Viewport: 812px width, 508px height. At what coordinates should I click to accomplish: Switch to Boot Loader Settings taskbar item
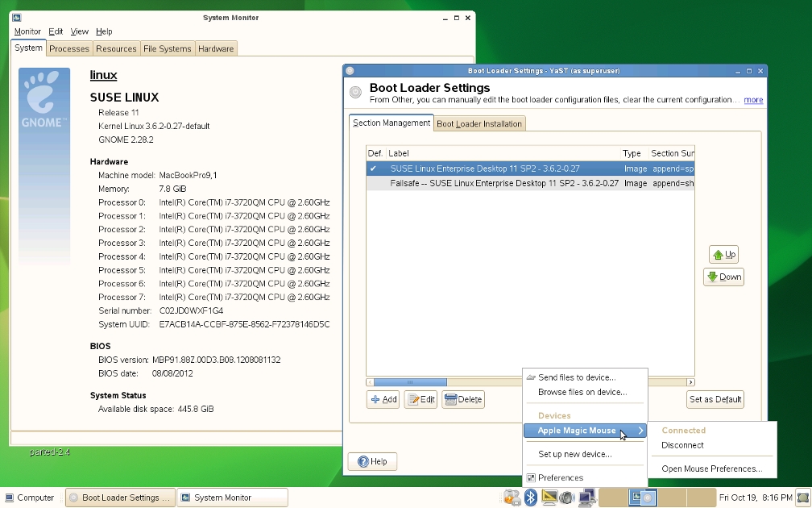[x=120, y=498]
